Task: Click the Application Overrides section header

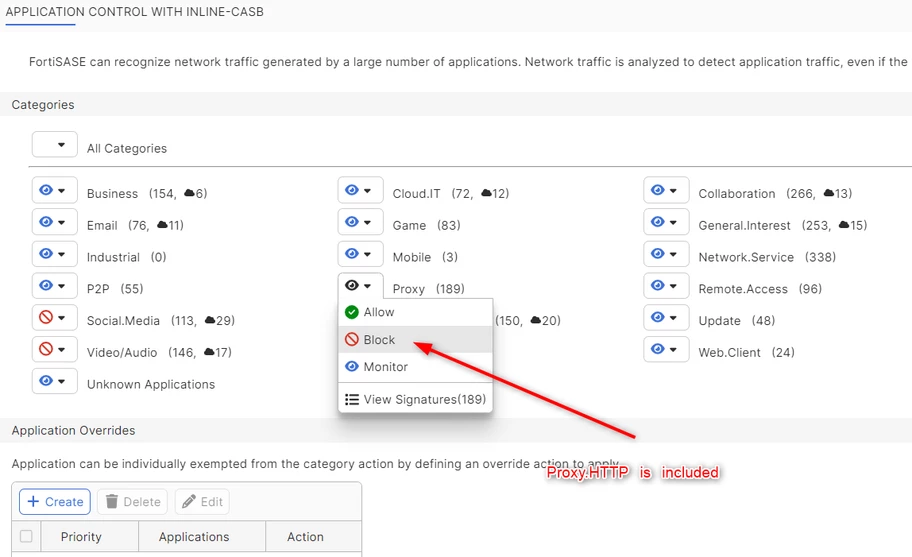Action: point(73,430)
